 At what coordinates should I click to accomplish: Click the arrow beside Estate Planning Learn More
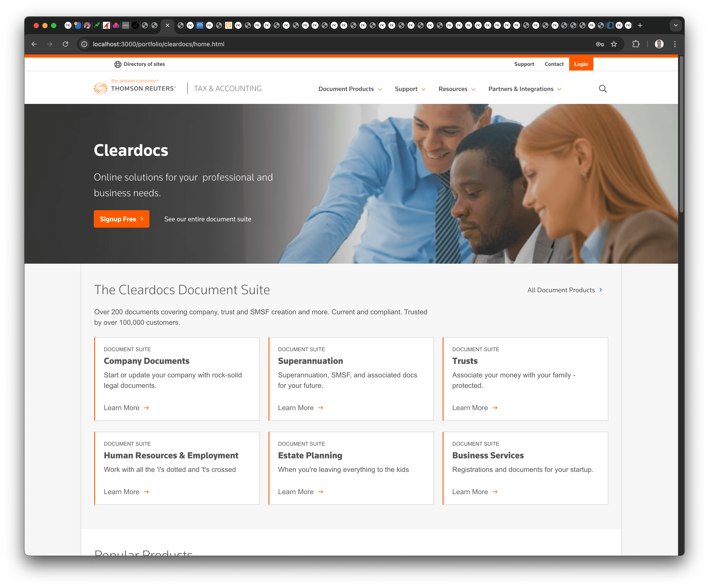321,492
